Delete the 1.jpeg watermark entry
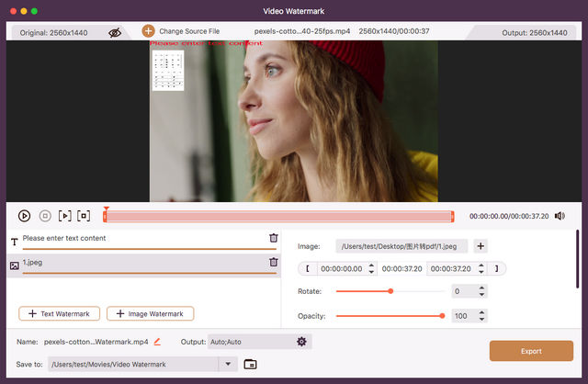This screenshot has height=384, width=588. coord(273,263)
